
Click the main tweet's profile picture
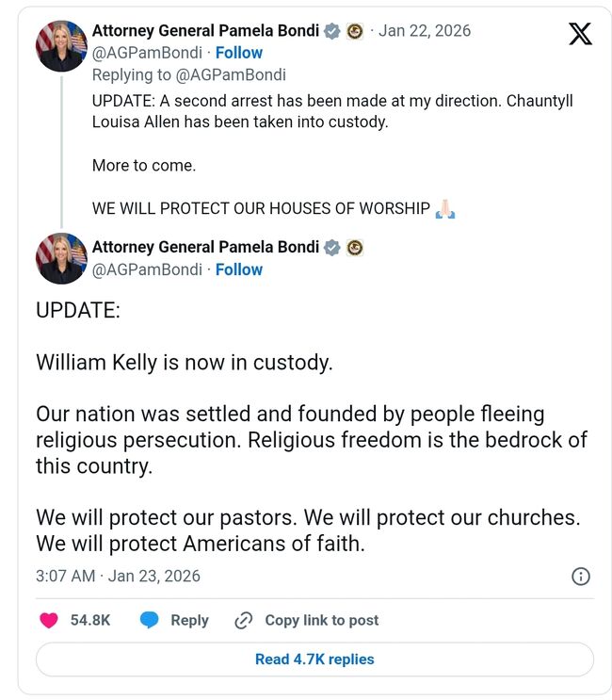(61, 259)
